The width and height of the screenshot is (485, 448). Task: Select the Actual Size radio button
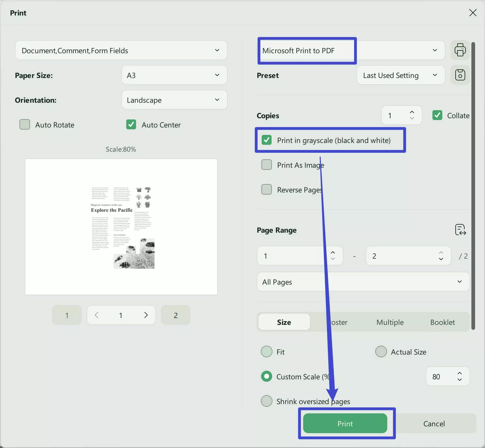(381, 352)
